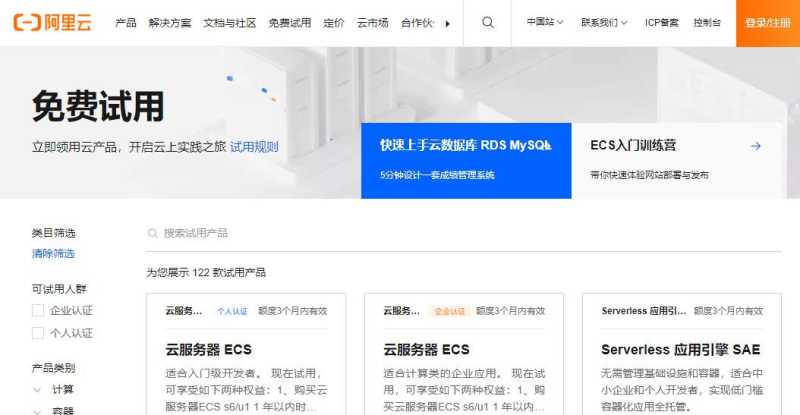Open the 解决方案 menu
Viewport: 800px width, 415px height.
170,23
